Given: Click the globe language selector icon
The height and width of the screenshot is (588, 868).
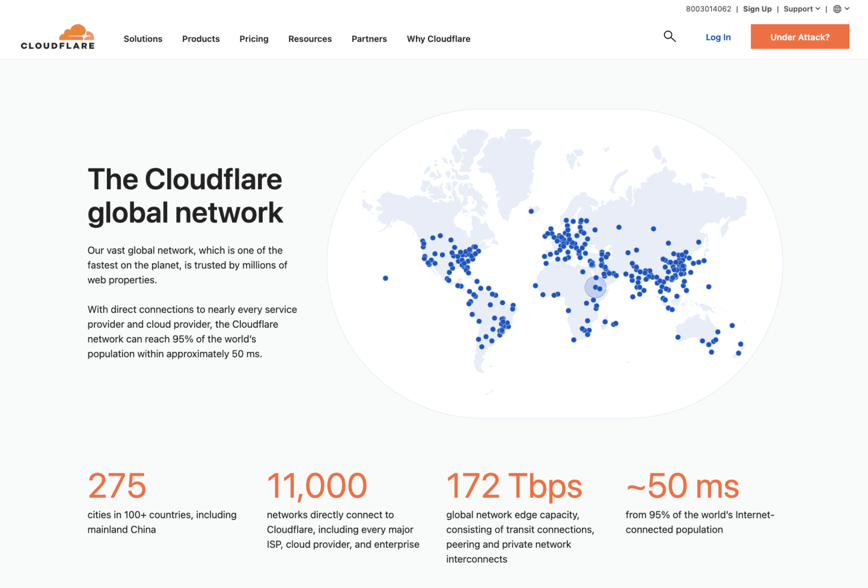Looking at the screenshot, I should pos(837,8).
